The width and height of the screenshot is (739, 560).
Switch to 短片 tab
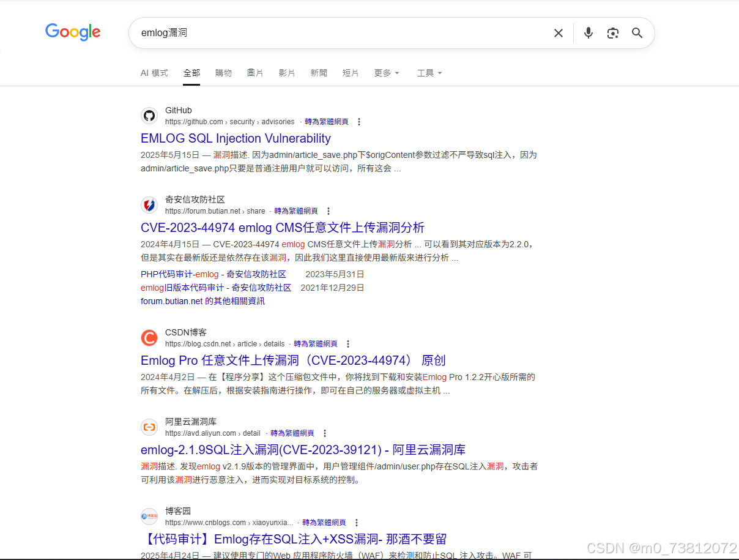351,73
